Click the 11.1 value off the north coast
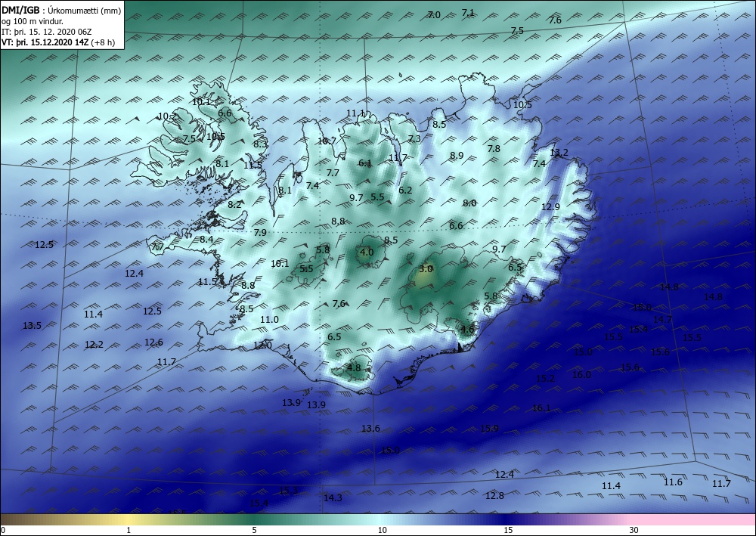The height and width of the screenshot is (536, 756). coord(356,113)
